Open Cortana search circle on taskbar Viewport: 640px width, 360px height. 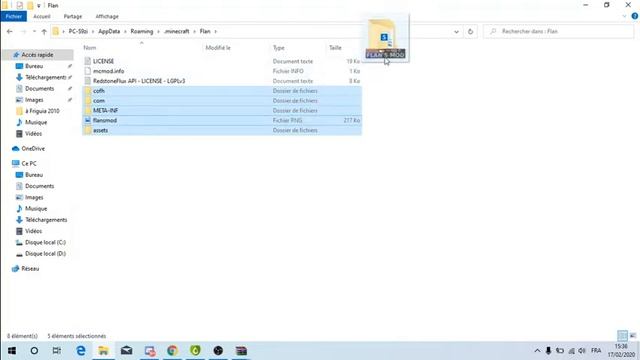(x=34, y=351)
